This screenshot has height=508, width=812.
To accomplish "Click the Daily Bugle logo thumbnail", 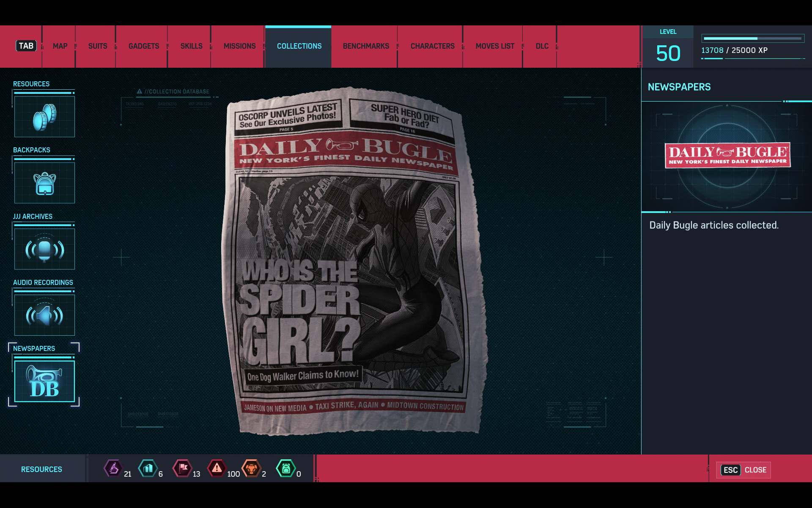I will click(x=727, y=155).
